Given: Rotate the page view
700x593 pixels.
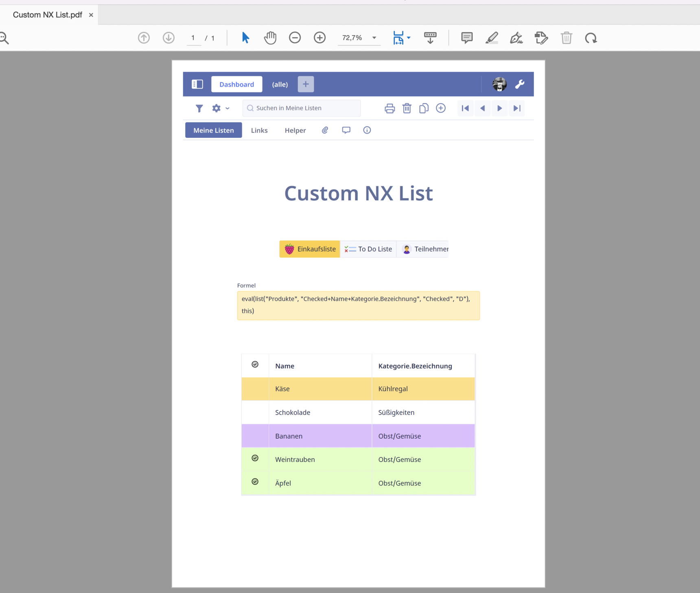Looking at the screenshot, I should click(591, 38).
